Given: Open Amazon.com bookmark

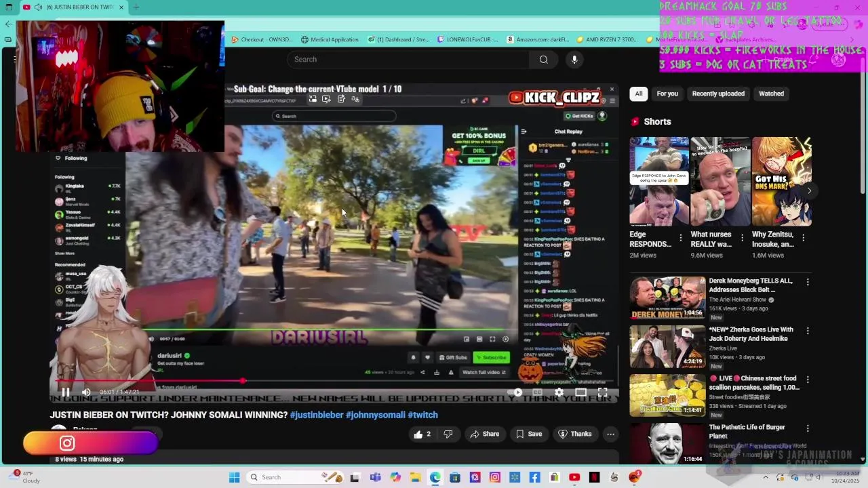Looking at the screenshot, I should point(538,39).
